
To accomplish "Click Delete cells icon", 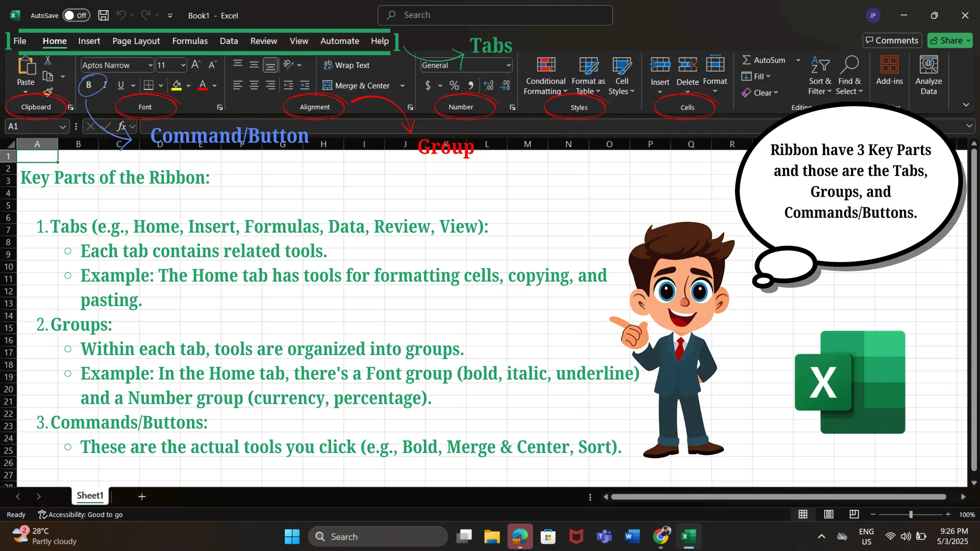I will pos(688,65).
